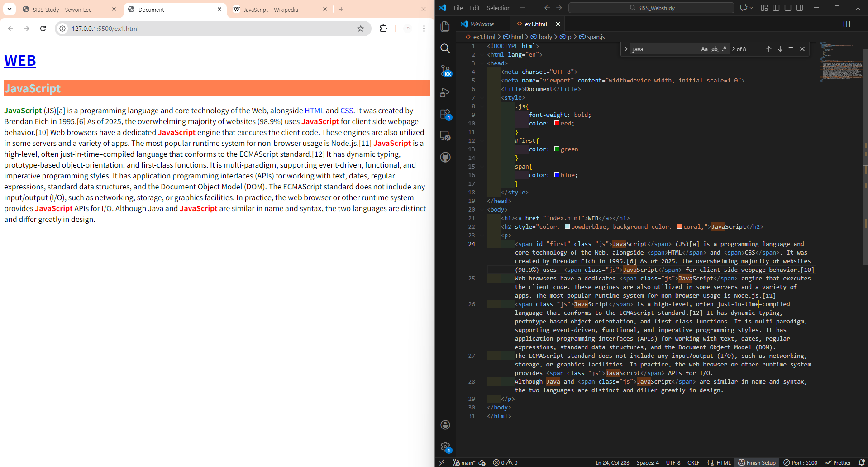The image size is (868, 467).
Task: Switch to the JavaScript - Wikipedia tab
Action: pos(271,10)
